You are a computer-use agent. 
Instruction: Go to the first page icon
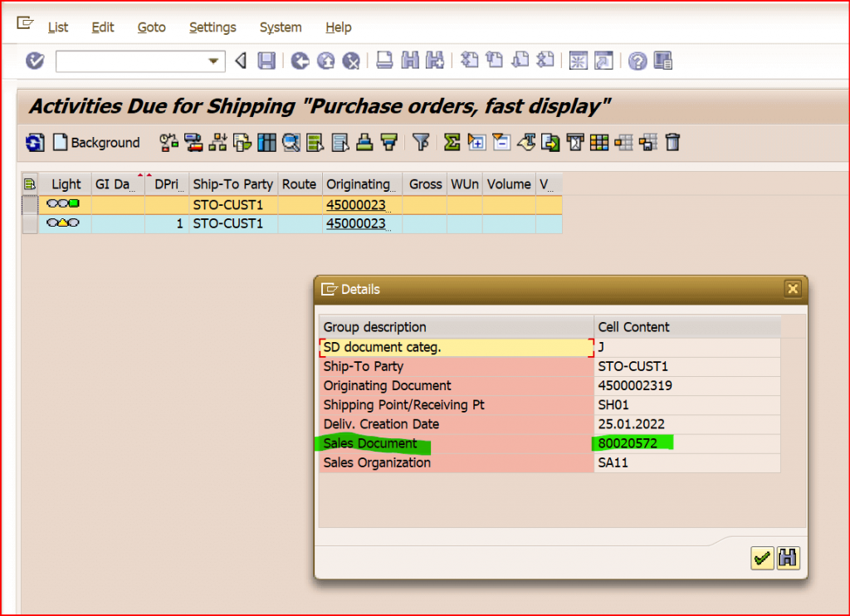[470, 60]
